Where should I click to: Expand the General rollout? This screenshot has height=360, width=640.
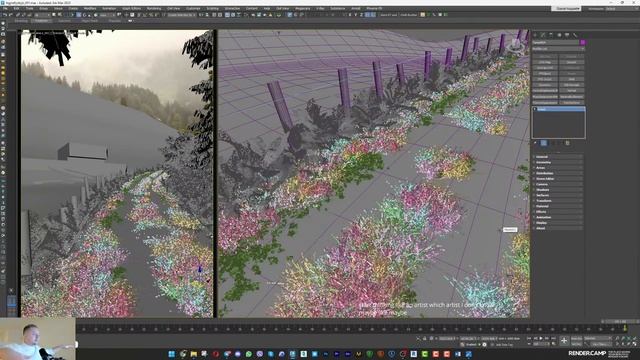(558, 157)
